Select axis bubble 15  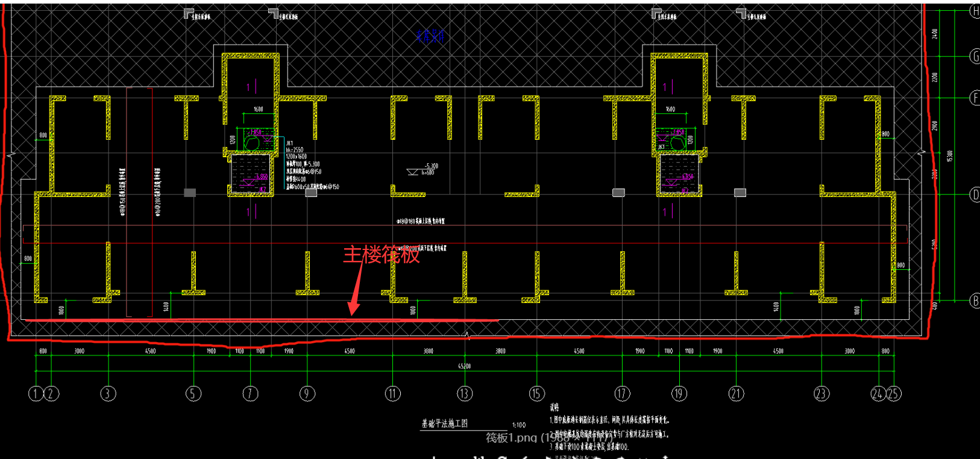537,394
